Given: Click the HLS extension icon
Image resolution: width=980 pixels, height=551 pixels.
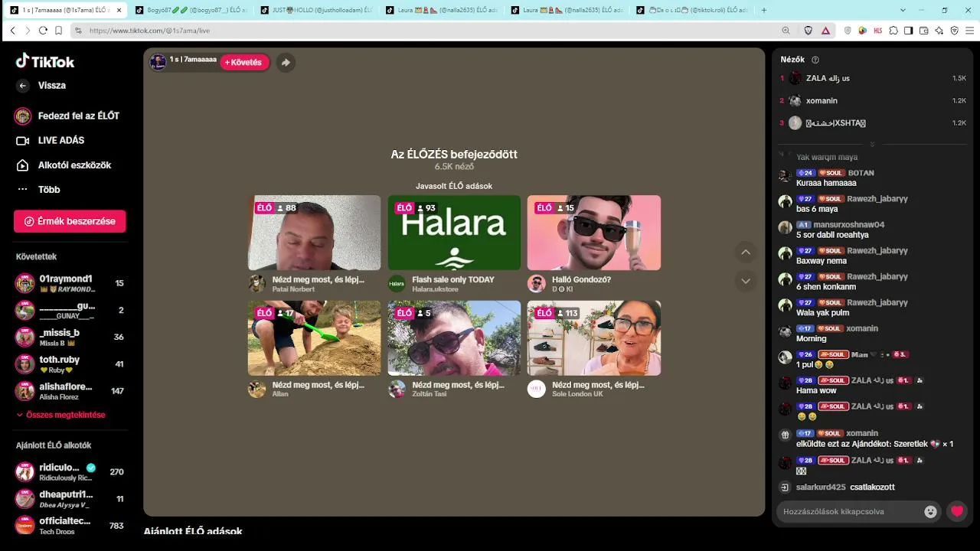Looking at the screenshot, I should [878, 31].
